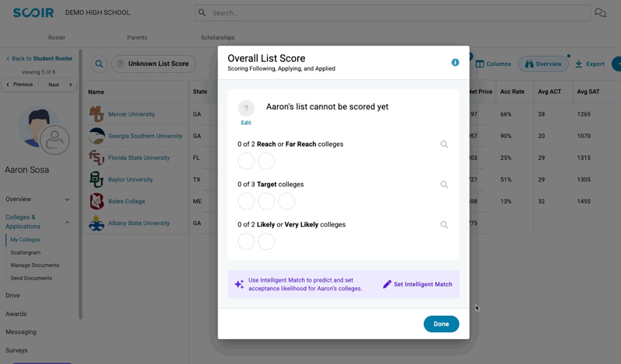Screen dimensions: 621x364
Task: Click the question mark list score icon
Action: coord(246,108)
